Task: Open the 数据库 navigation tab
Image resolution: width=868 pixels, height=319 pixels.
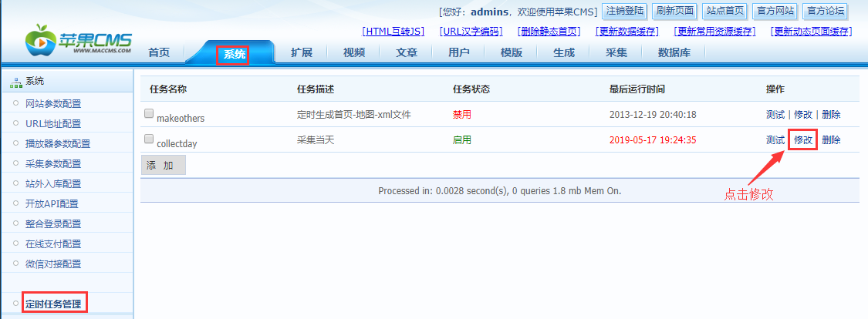Action: (674, 53)
